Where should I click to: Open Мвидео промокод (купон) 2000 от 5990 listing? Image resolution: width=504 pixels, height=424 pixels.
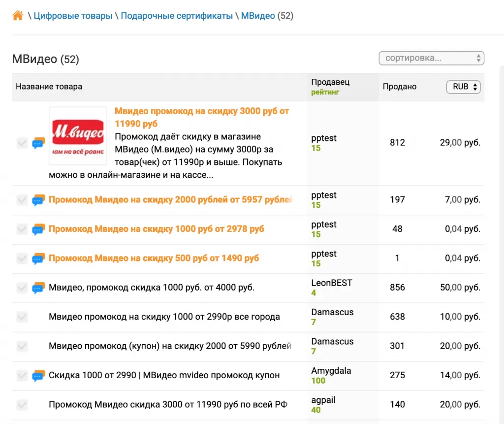(170, 346)
